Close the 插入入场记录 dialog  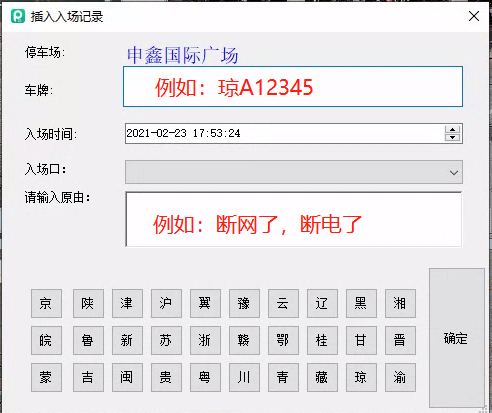(474, 16)
